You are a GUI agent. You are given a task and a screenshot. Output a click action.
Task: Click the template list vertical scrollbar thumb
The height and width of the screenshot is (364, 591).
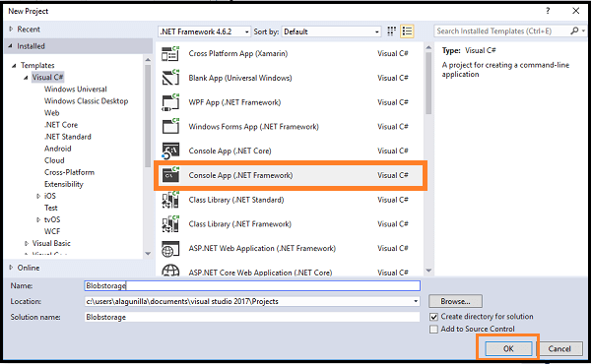tap(428, 84)
